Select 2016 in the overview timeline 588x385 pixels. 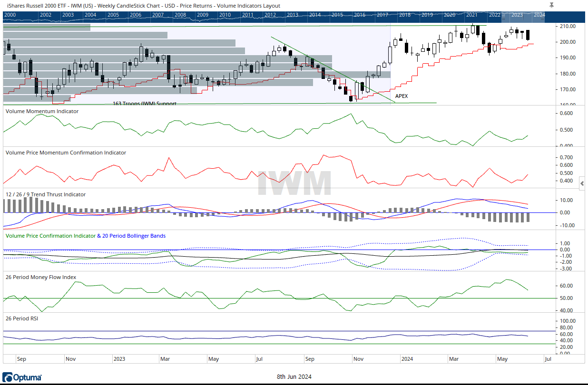click(x=359, y=15)
